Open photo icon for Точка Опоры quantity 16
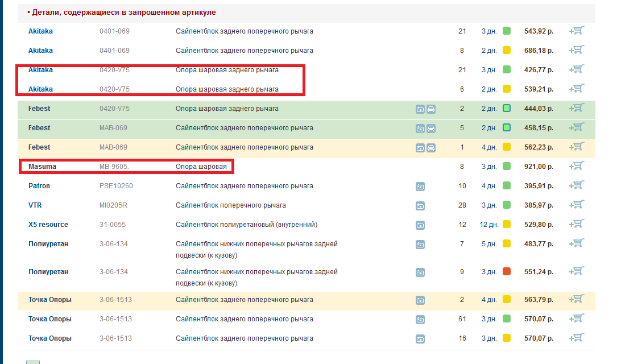Screen dimensions: 617x364 420,339
